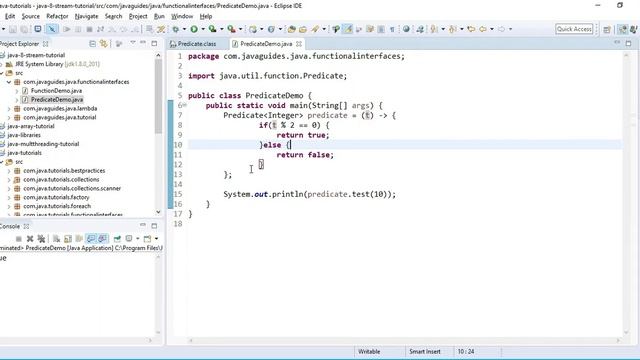This screenshot has height=360, width=640.
Task: Open the Debug button dropdown arrow
Action: 184,29
